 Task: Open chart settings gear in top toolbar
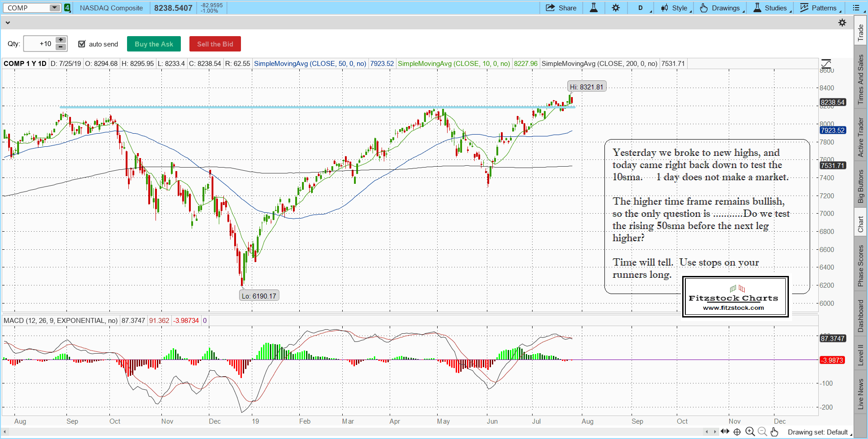(616, 8)
